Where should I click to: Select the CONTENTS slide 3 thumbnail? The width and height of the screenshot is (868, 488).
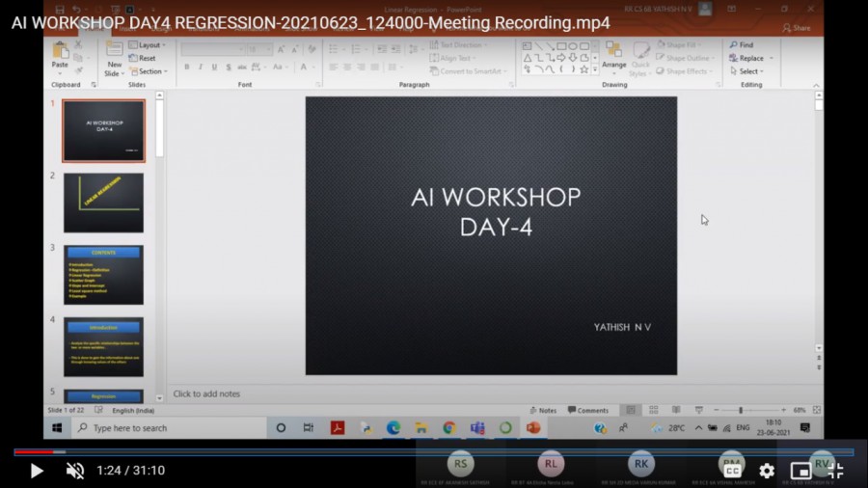103,275
